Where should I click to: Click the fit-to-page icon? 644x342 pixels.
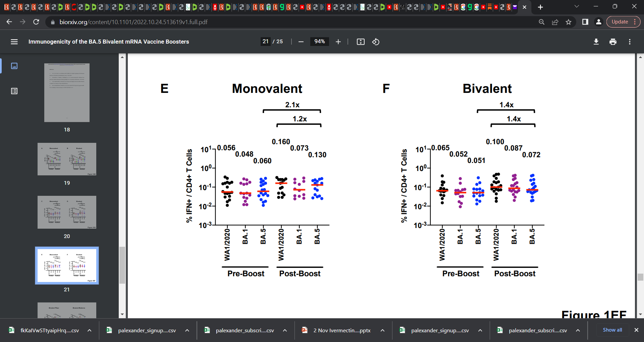[x=360, y=42]
